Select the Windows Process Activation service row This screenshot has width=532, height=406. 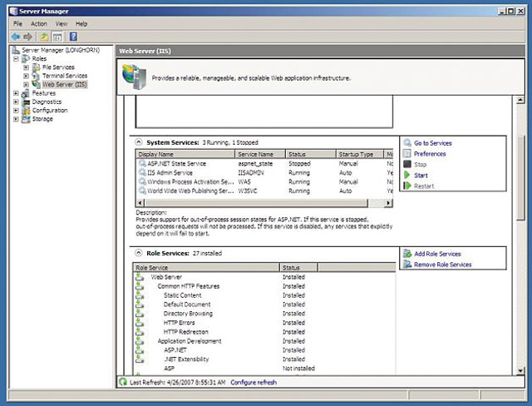(x=264, y=181)
